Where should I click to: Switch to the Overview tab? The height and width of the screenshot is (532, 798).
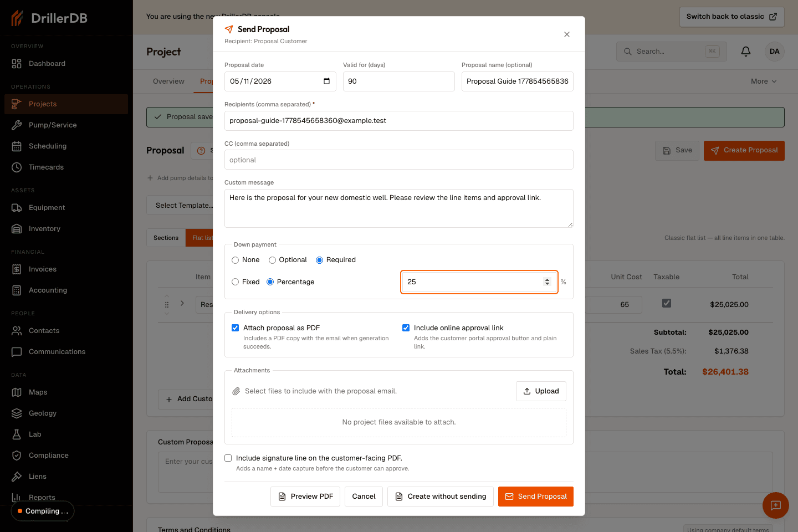click(168, 81)
